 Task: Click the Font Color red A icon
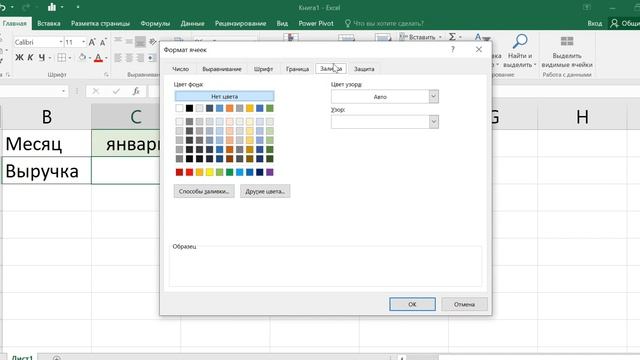[x=98, y=58]
